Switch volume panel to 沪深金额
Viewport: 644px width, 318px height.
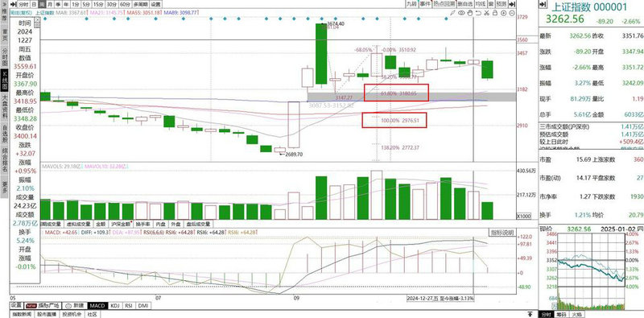[122, 225]
